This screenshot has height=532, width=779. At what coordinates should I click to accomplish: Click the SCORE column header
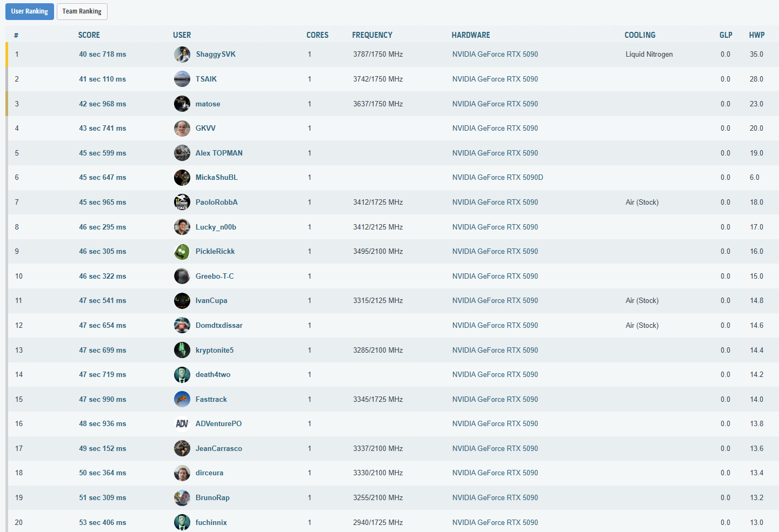[x=89, y=35]
